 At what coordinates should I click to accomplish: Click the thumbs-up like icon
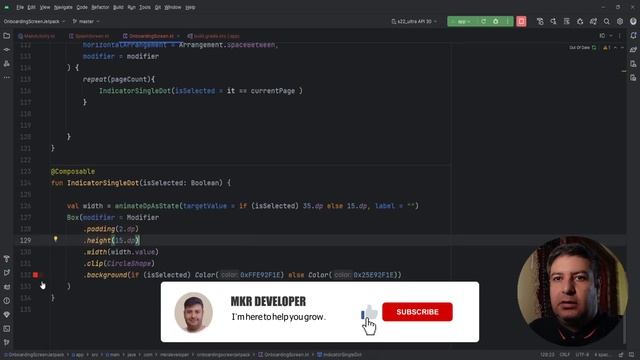370,313
